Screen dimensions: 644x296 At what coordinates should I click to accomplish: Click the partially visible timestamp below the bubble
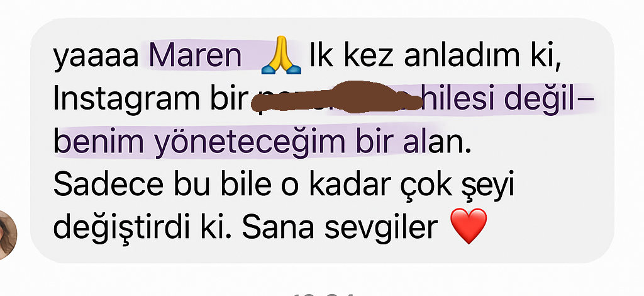click(x=323, y=293)
